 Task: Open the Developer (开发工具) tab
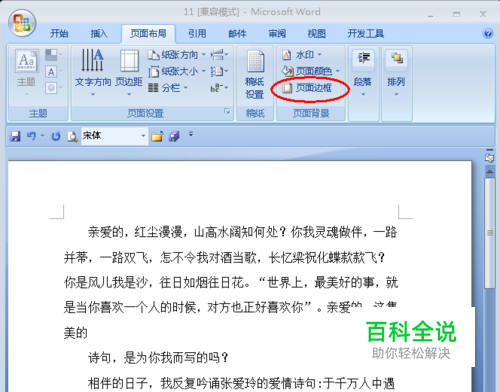point(366,34)
